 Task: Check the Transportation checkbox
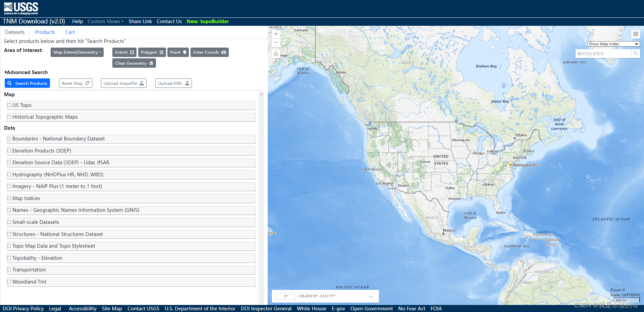[9, 270]
